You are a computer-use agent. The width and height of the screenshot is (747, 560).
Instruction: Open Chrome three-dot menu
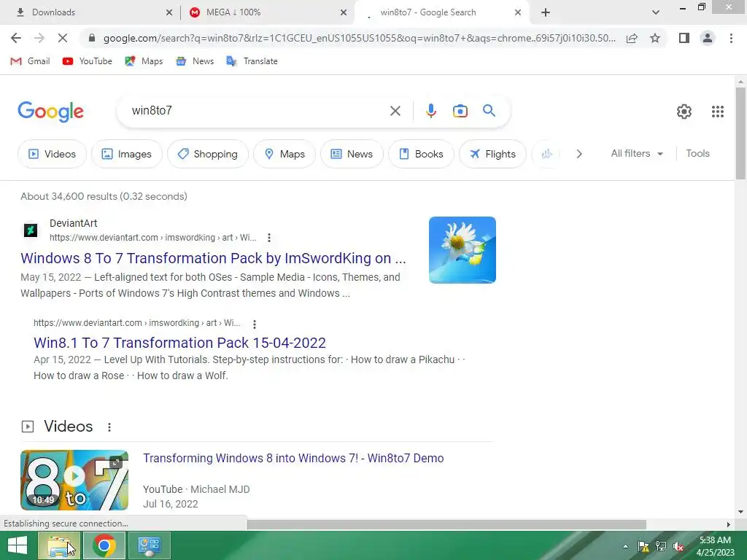pos(731,38)
